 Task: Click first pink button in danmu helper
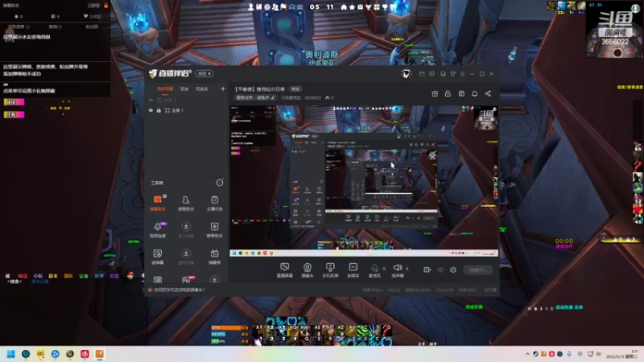click(14, 102)
